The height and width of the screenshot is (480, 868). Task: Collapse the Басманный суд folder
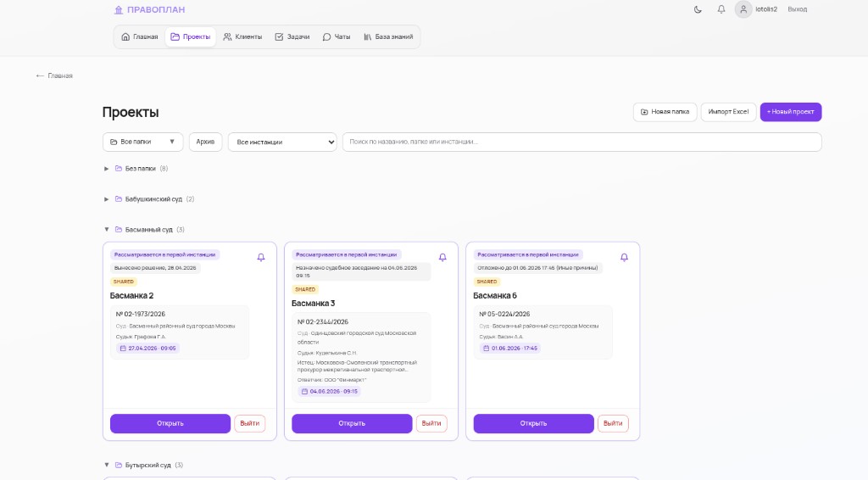click(106, 229)
